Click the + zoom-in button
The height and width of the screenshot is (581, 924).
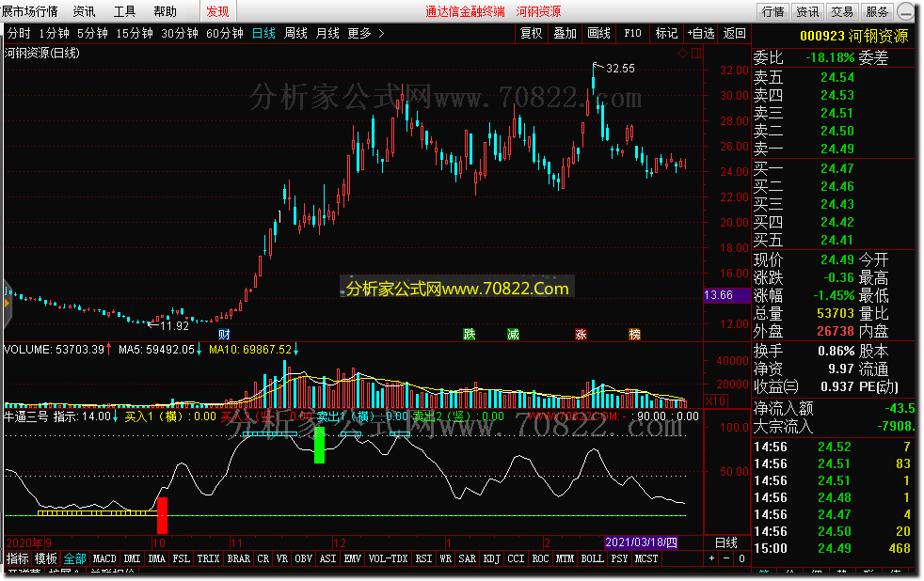click(x=712, y=558)
